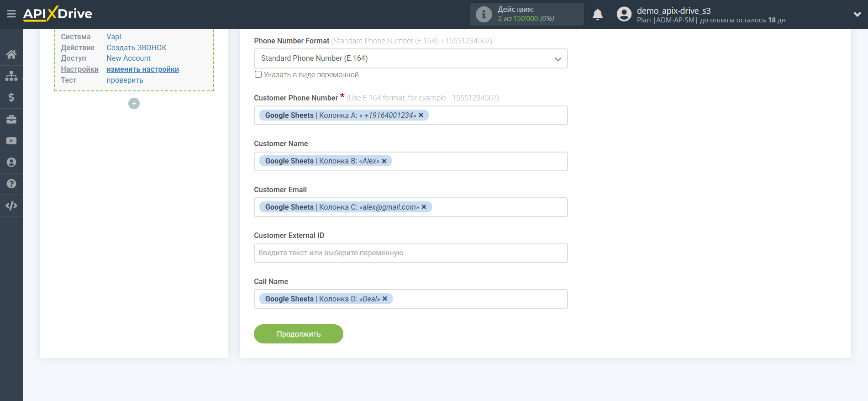The height and width of the screenshot is (401, 868).
Task: Click the demo_apix-drive_s3 username
Action: point(674,11)
